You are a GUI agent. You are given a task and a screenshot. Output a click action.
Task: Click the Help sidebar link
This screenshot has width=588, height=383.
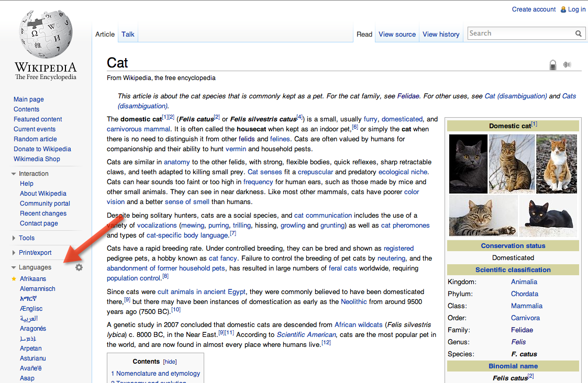(27, 184)
